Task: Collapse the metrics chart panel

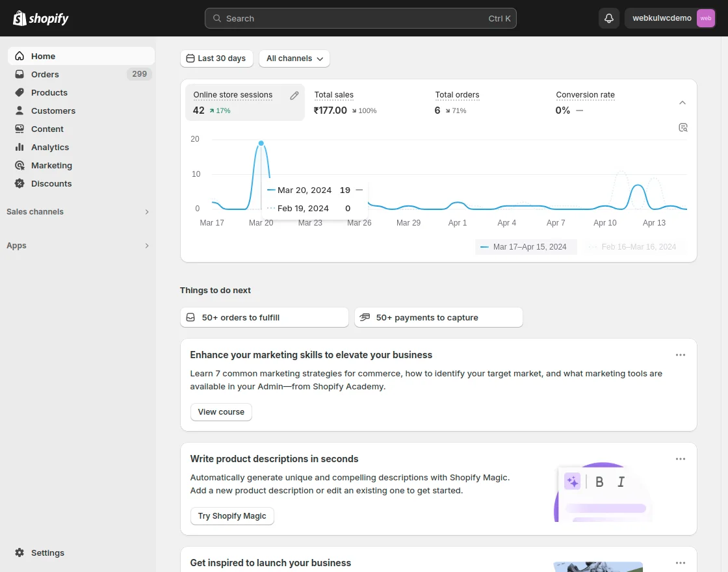Action: click(x=682, y=103)
